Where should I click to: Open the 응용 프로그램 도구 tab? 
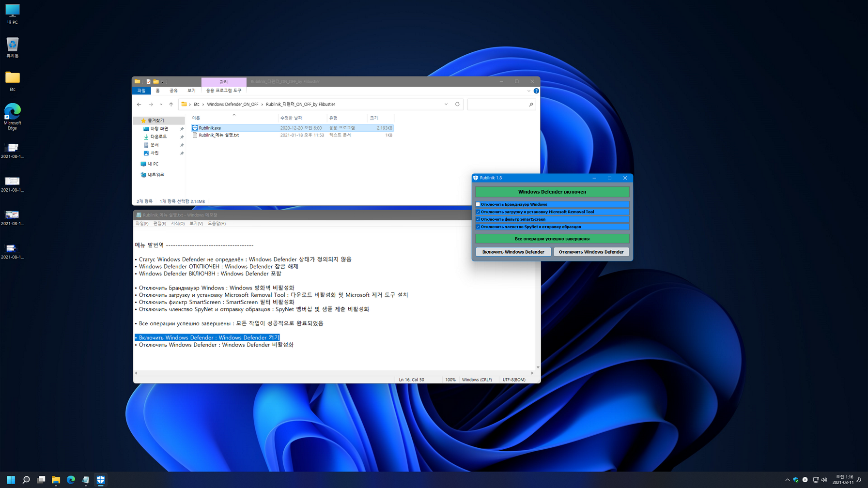tap(223, 91)
